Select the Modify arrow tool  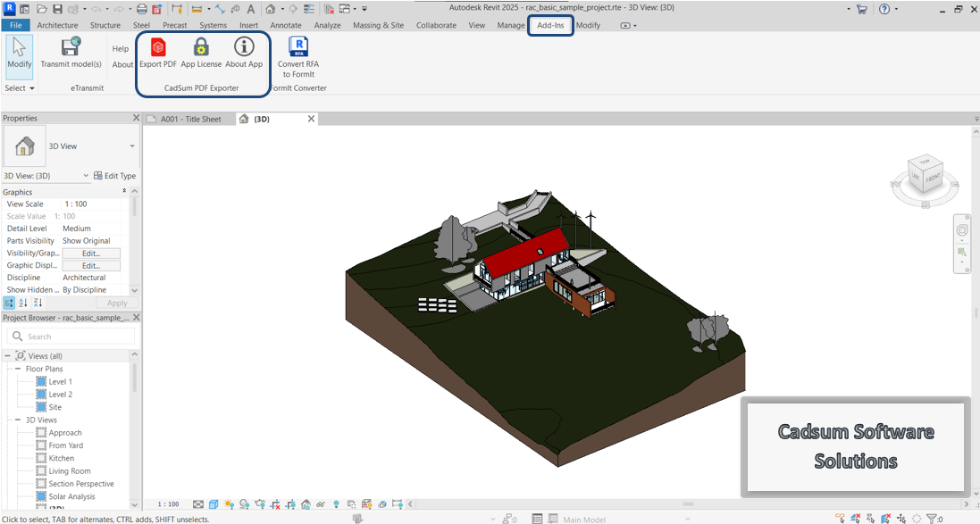pyautogui.click(x=19, y=48)
